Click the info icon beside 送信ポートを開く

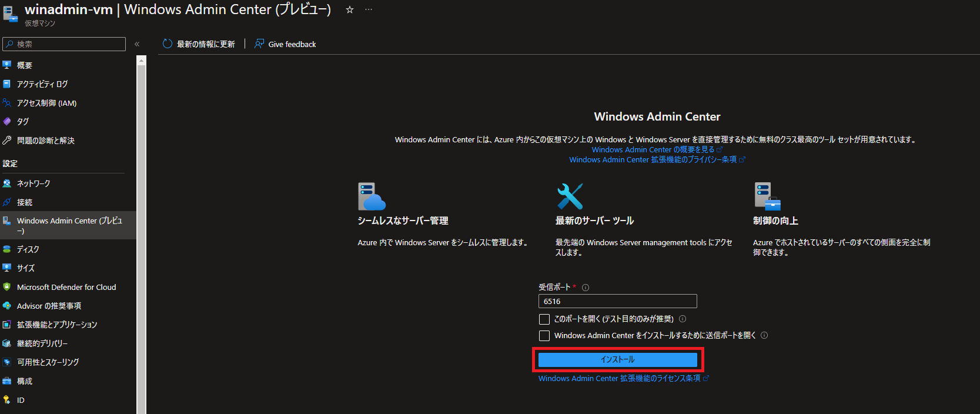(764, 335)
